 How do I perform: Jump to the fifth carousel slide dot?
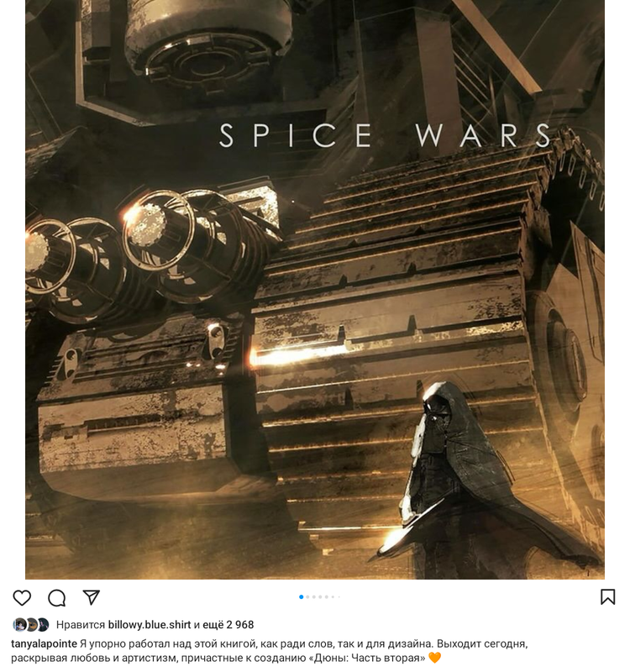coord(327,597)
